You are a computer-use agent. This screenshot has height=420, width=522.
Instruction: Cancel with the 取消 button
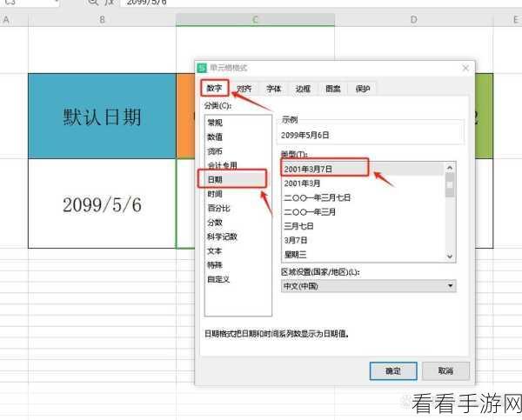coord(445,370)
